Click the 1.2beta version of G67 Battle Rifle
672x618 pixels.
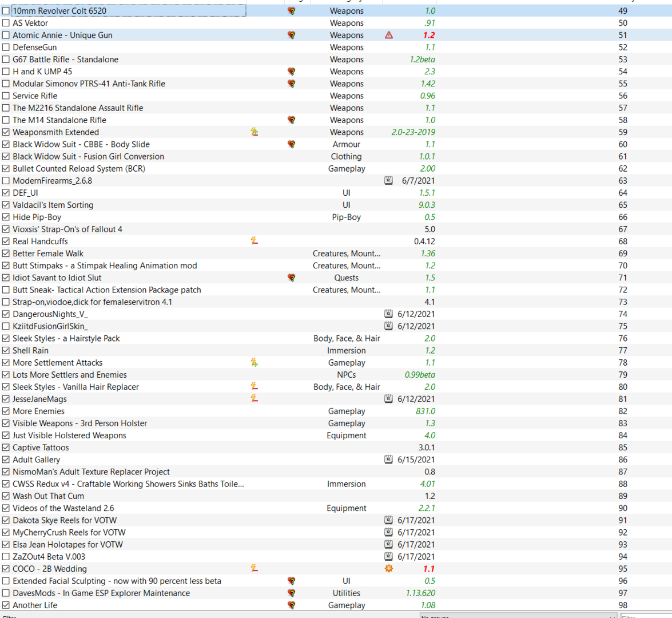click(x=422, y=60)
